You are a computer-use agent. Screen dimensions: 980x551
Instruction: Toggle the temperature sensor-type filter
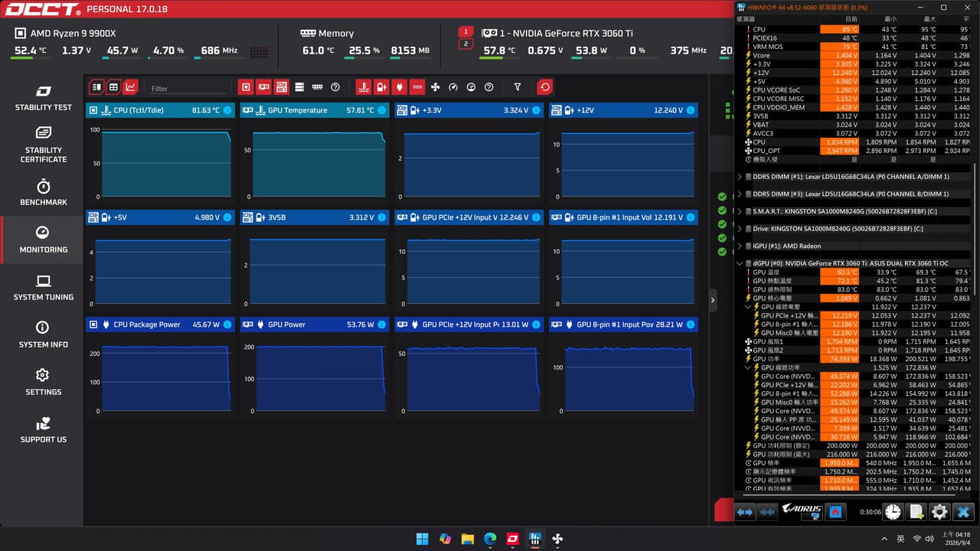[x=364, y=87]
